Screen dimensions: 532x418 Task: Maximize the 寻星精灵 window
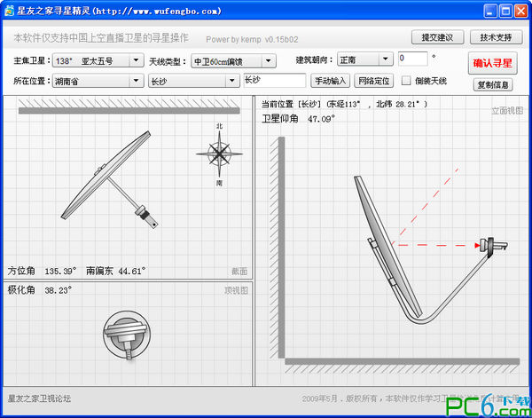click(505, 11)
